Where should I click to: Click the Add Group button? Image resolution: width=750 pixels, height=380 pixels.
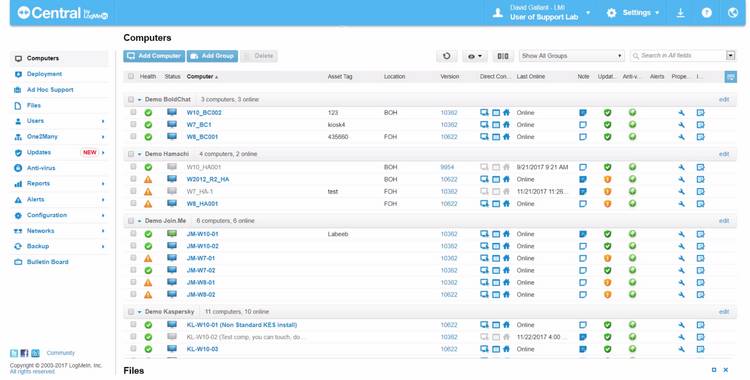coord(213,56)
